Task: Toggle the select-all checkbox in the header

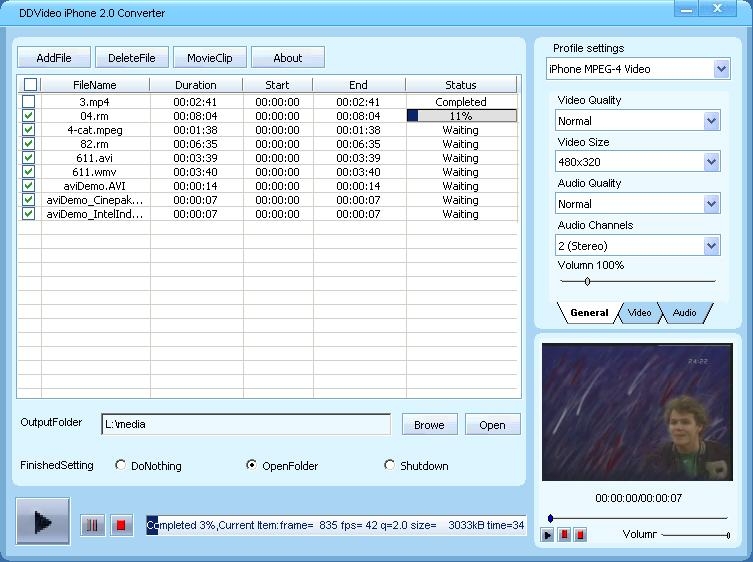Action: coord(29,85)
